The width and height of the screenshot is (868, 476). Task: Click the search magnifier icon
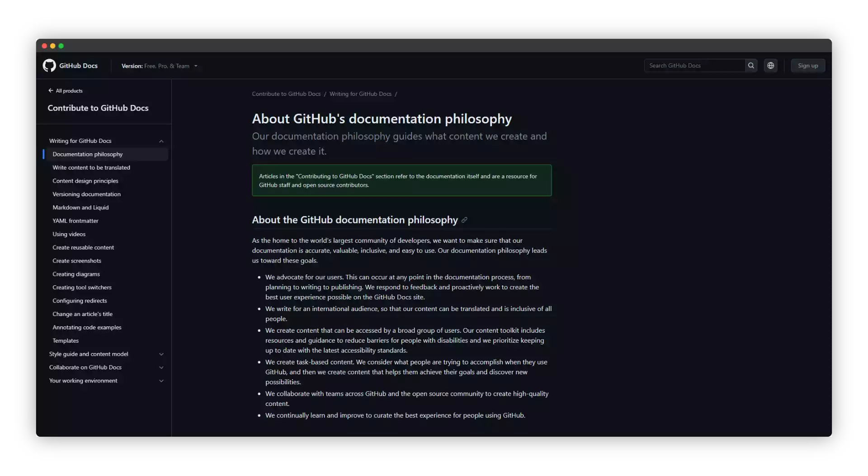751,65
